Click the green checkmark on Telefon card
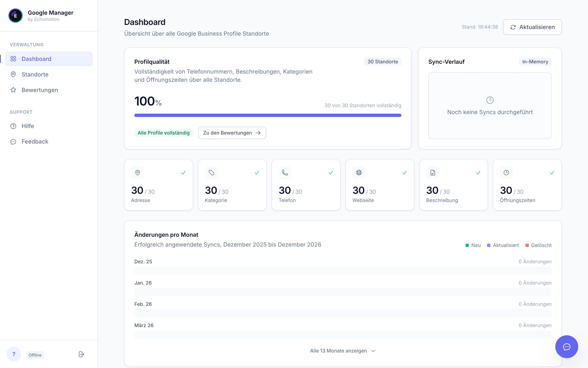588x368 pixels. 331,173
